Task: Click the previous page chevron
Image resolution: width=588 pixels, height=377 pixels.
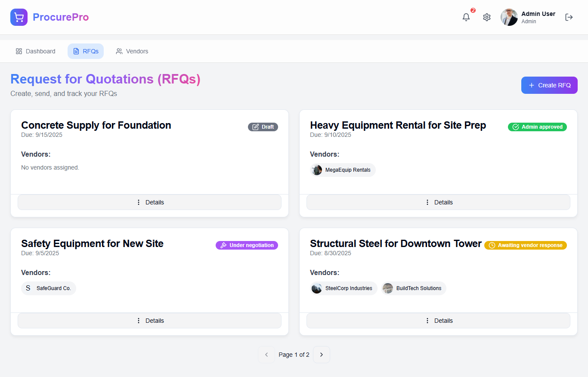Action: tap(266, 355)
